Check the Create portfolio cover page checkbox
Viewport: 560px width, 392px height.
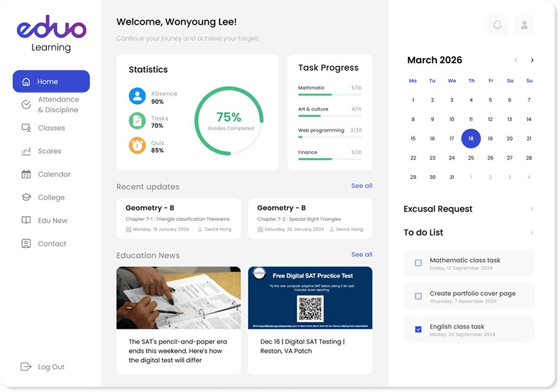coord(418,296)
